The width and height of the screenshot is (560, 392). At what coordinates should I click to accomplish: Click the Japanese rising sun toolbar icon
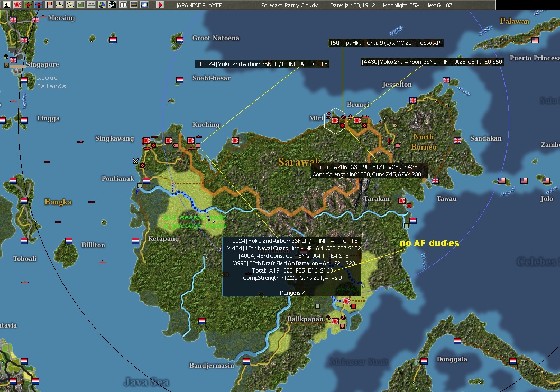[x=17, y=5]
